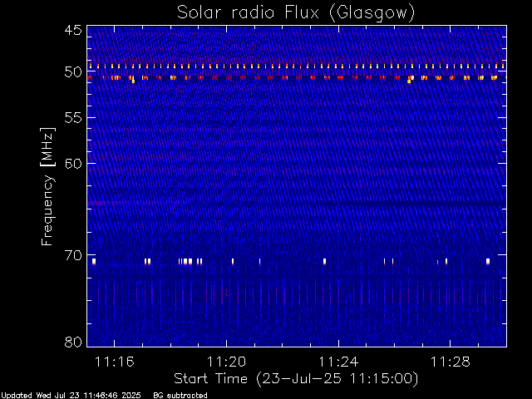Click the '11:28' time tick label

451,362
